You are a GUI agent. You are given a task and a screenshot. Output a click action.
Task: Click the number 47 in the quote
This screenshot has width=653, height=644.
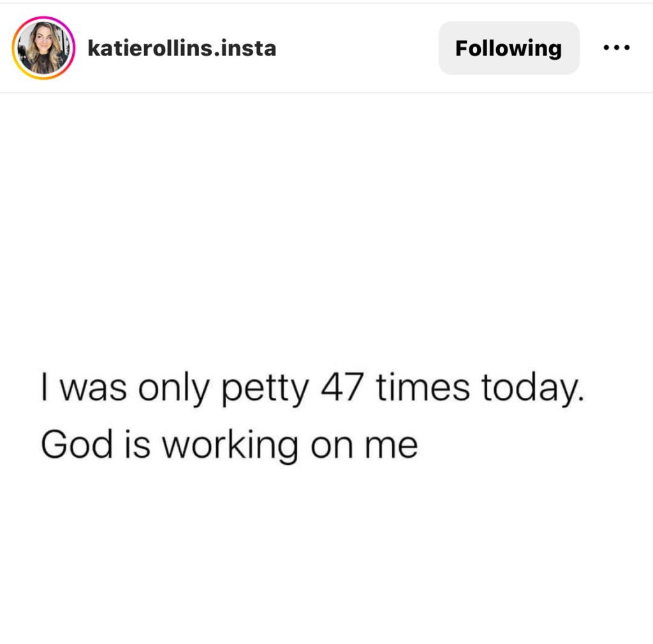[341, 389]
